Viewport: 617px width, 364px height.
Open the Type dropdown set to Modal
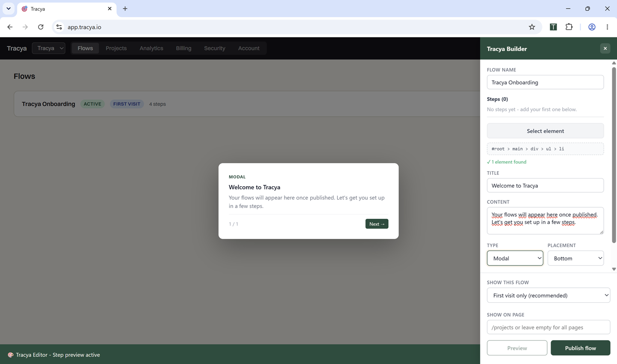pos(515,258)
